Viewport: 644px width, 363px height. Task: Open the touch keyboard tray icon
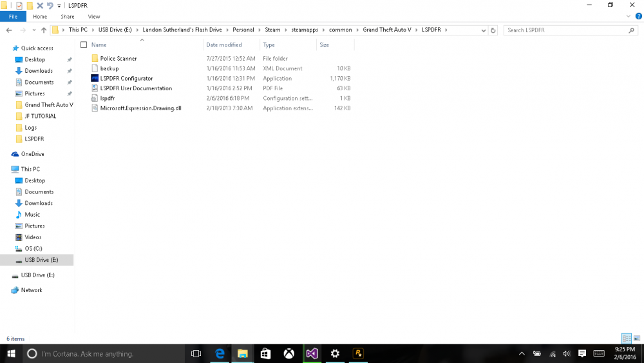click(x=599, y=353)
